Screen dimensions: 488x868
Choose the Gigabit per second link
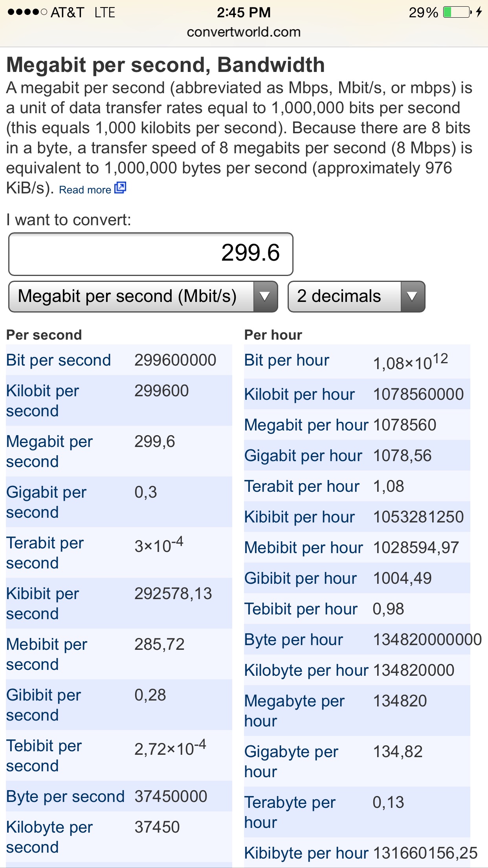point(46,502)
